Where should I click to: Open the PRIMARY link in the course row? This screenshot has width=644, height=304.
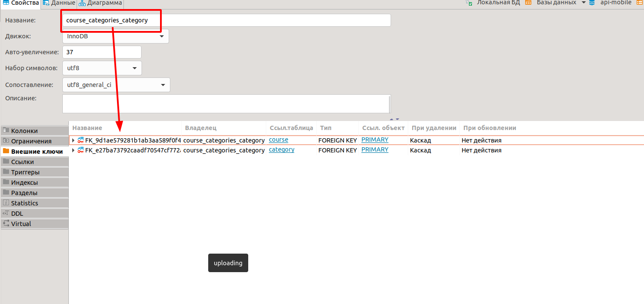tap(375, 140)
